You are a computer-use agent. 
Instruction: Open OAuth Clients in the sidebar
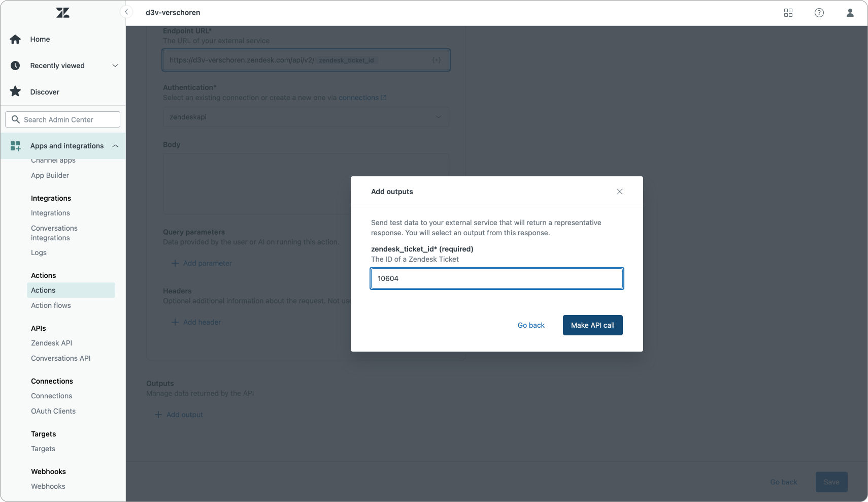[53, 411]
